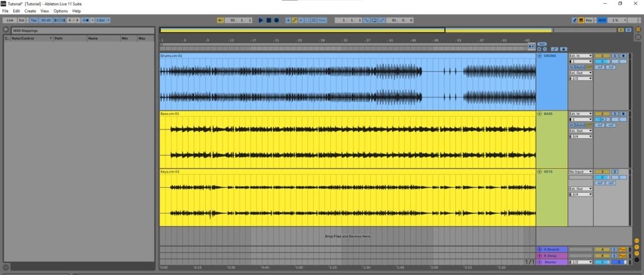Screen dimensions: 644x275
Task: Jump to the previous locator
Action: pyautogui.click(x=539, y=49)
